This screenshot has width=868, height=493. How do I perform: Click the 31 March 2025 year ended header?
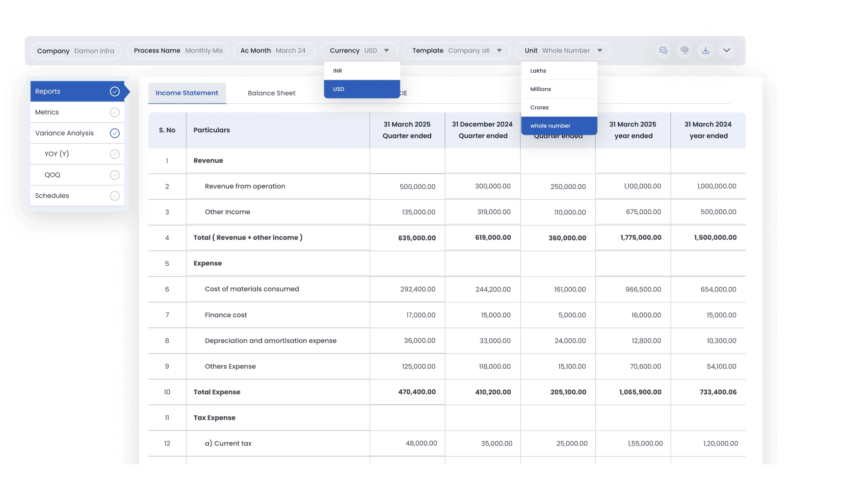633,130
